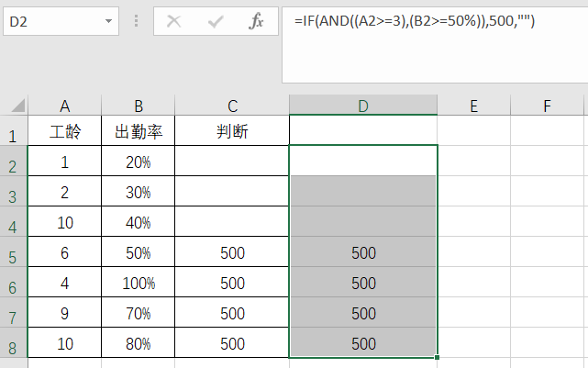Click the three-dot formula bar resize handle
Viewport: 588px width, 368px height.
136,21
